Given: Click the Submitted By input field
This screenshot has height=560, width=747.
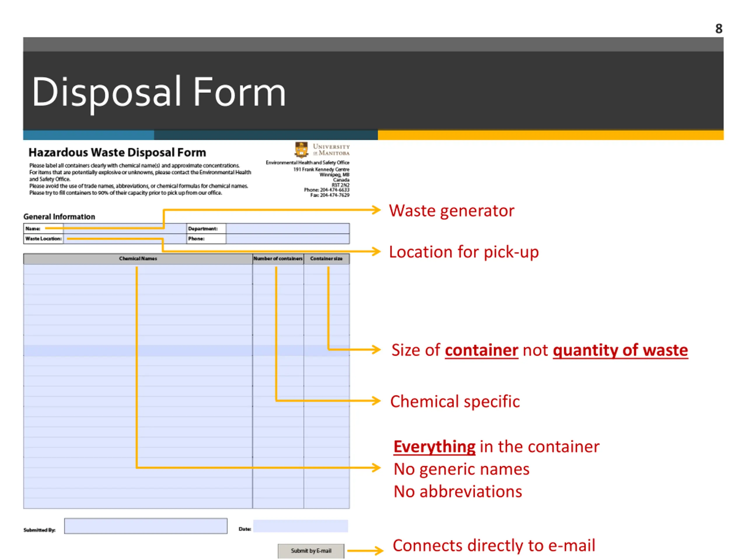Looking at the screenshot, I should 146,526.
